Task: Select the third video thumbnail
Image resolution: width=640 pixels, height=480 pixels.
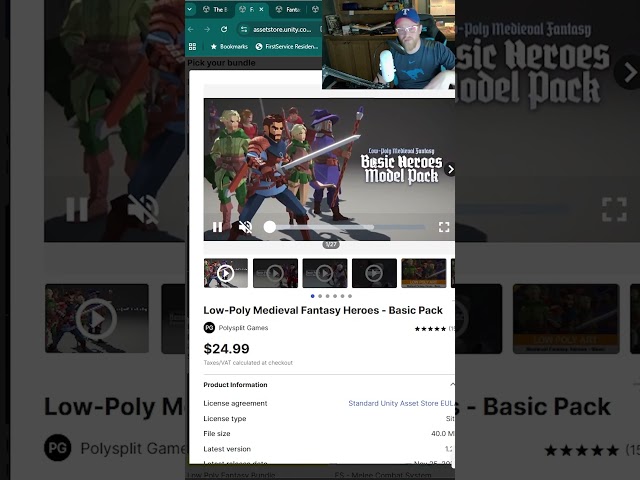Action: 325,273
